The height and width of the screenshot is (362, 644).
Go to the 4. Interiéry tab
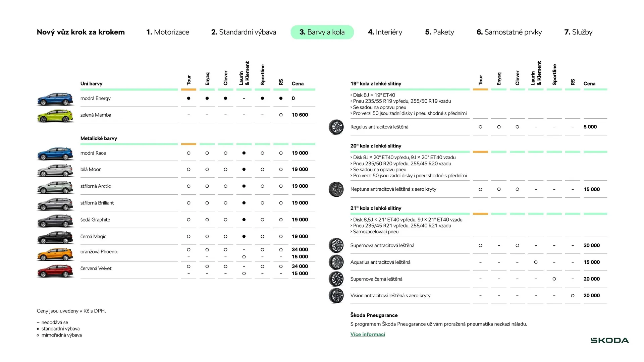(385, 32)
